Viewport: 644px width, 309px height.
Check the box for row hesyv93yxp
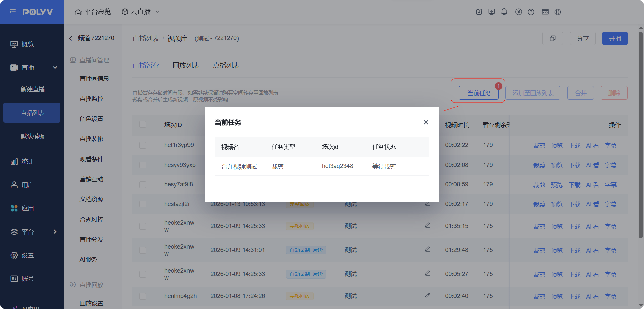tap(143, 165)
